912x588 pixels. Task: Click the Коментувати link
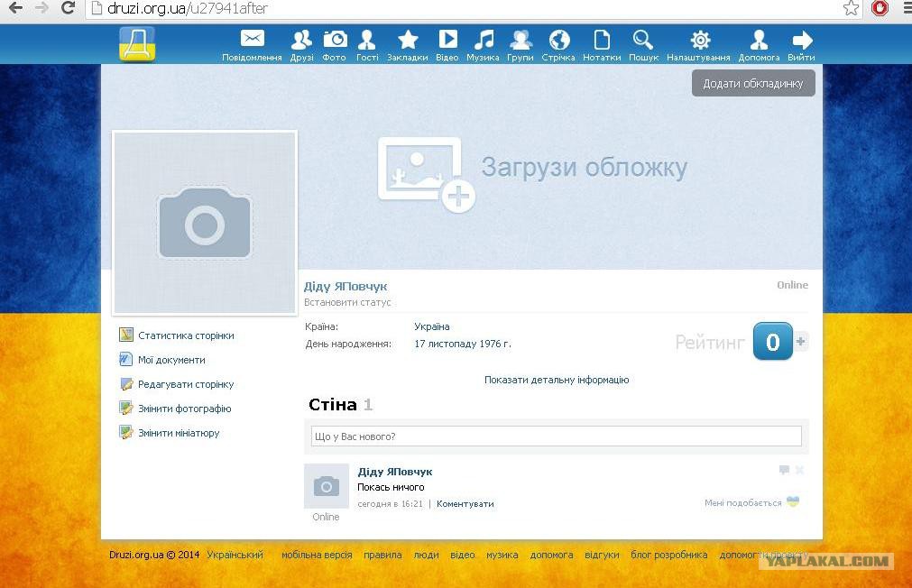(465, 503)
